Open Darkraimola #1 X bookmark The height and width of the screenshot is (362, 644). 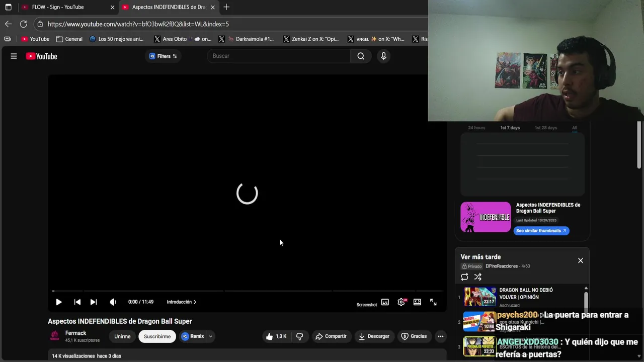click(246, 39)
